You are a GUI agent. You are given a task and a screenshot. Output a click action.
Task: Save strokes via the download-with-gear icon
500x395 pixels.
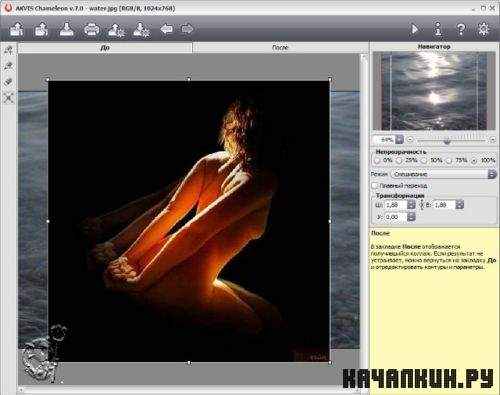(142, 30)
